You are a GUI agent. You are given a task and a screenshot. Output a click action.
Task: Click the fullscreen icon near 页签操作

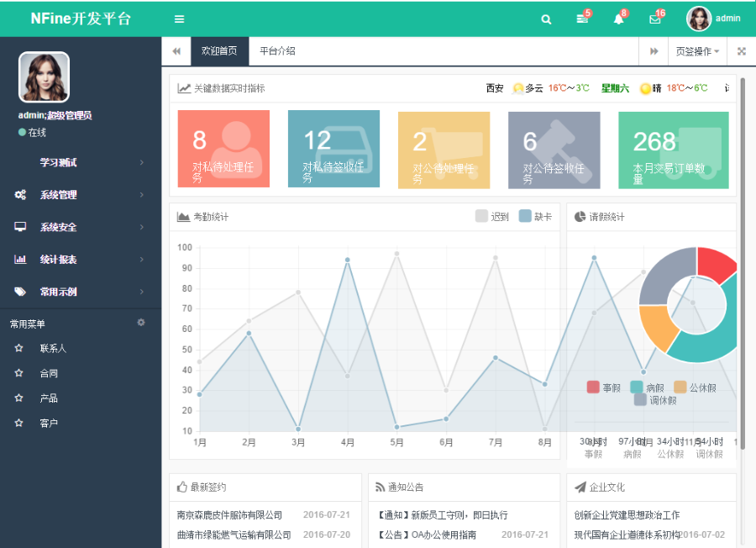(x=742, y=50)
